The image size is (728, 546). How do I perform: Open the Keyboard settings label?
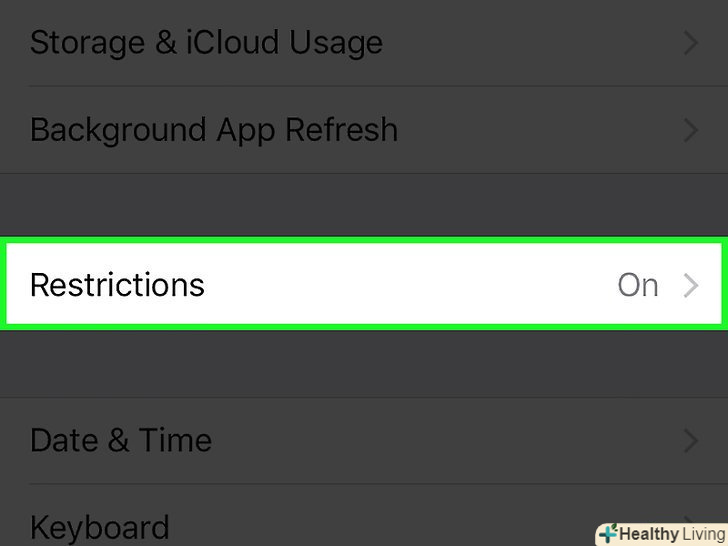[100, 527]
